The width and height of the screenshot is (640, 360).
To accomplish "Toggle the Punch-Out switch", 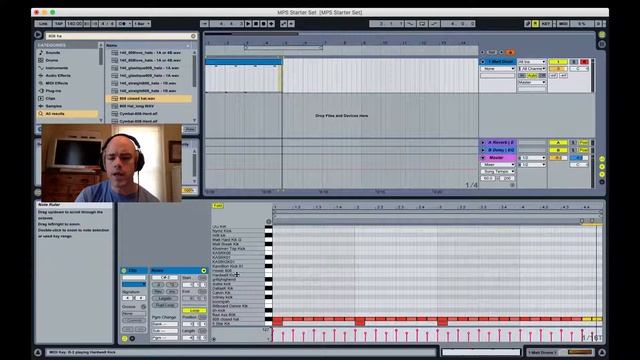I will tap(434, 24).
